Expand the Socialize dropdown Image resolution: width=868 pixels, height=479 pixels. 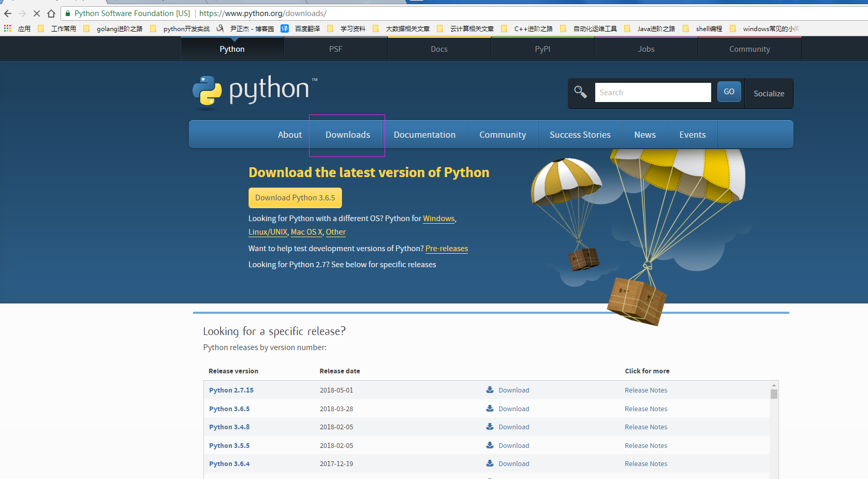[769, 93]
